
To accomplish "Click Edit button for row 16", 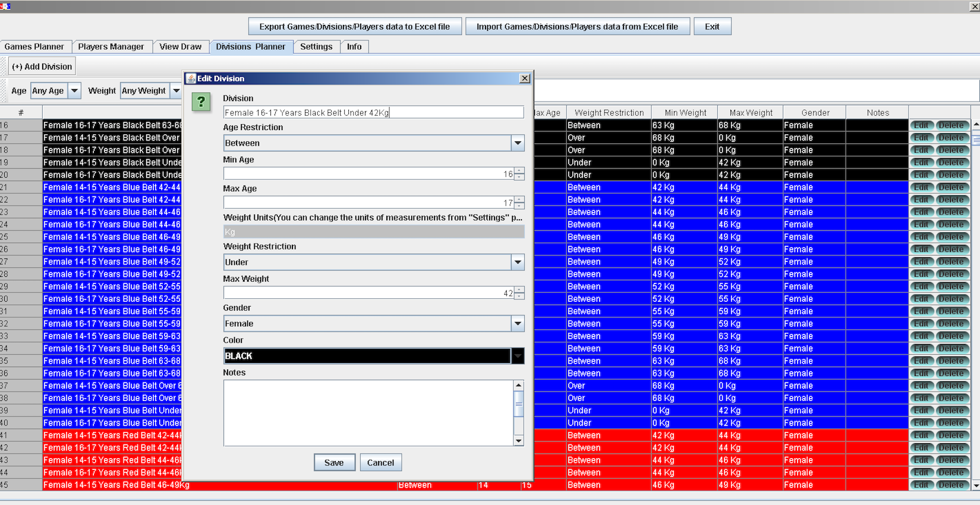I will click(x=921, y=125).
